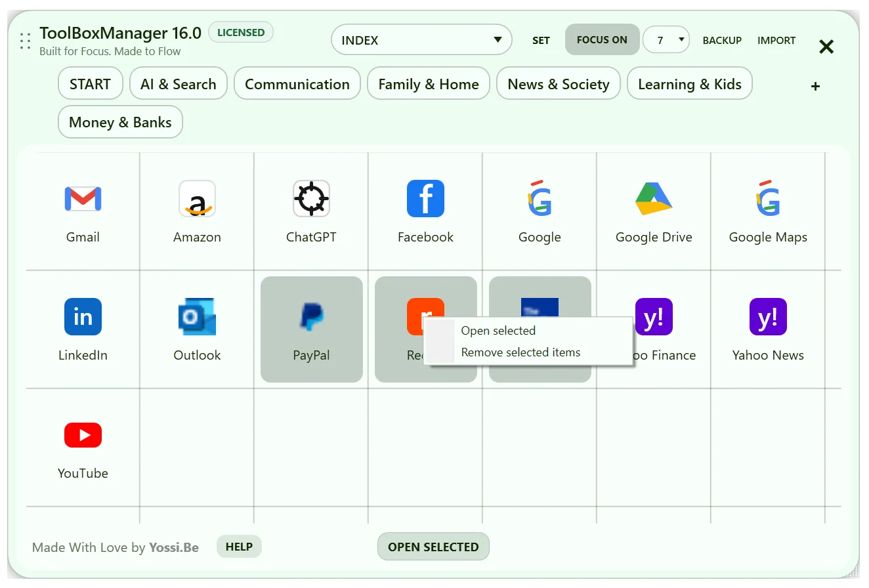Switch to the Money & Banks tab
Image resolution: width=869 pixels, height=588 pixels.
(x=120, y=122)
